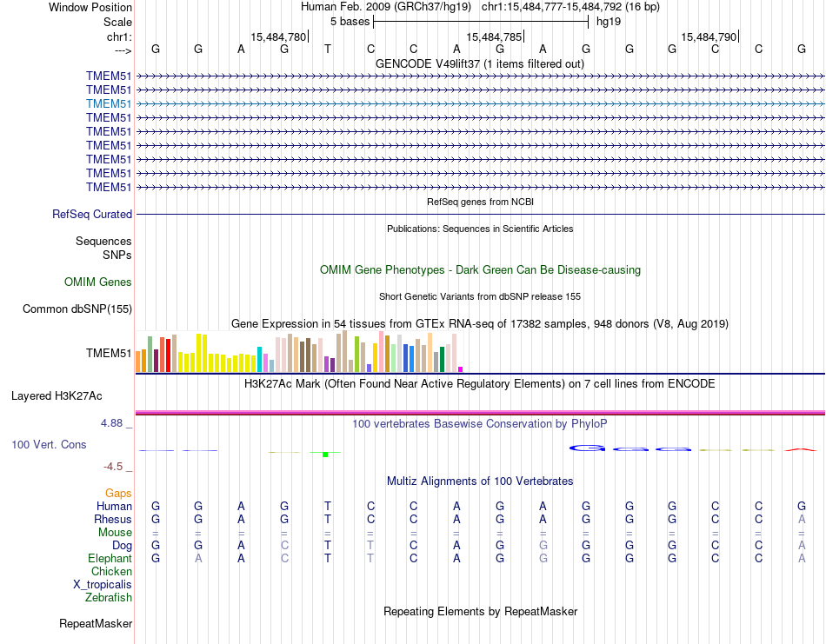Image resolution: width=826 pixels, height=644 pixels.
Task: Click the green PhyloP bar under T base
Action: coord(325,455)
